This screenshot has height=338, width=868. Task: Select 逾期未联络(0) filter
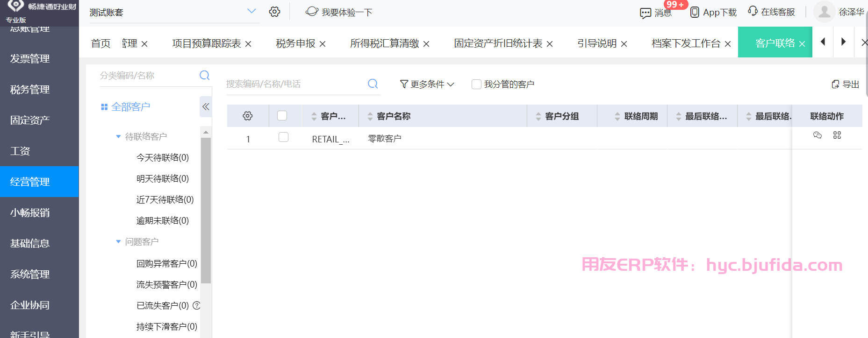163,220
